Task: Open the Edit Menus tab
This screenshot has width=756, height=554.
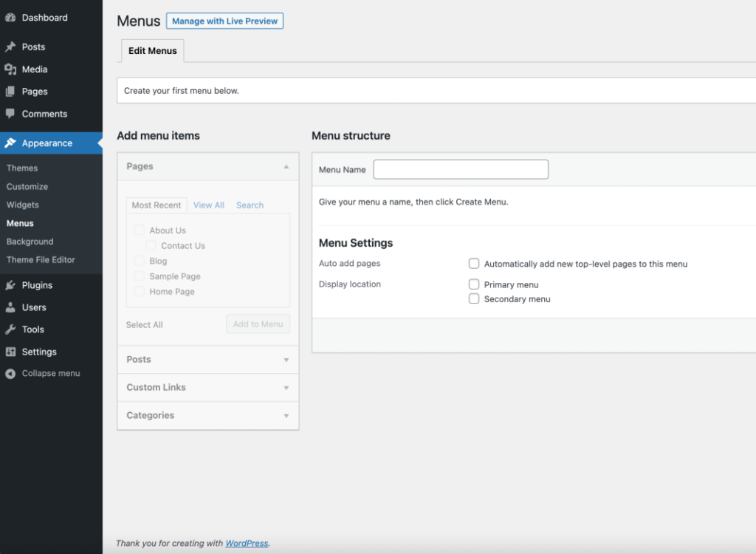Action: 152,51
